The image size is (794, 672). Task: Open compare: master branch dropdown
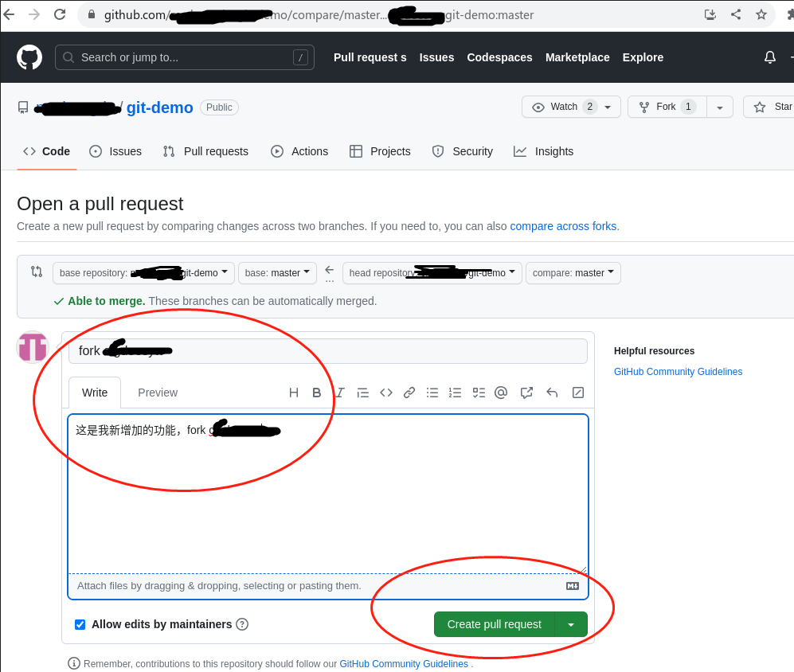pos(573,273)
